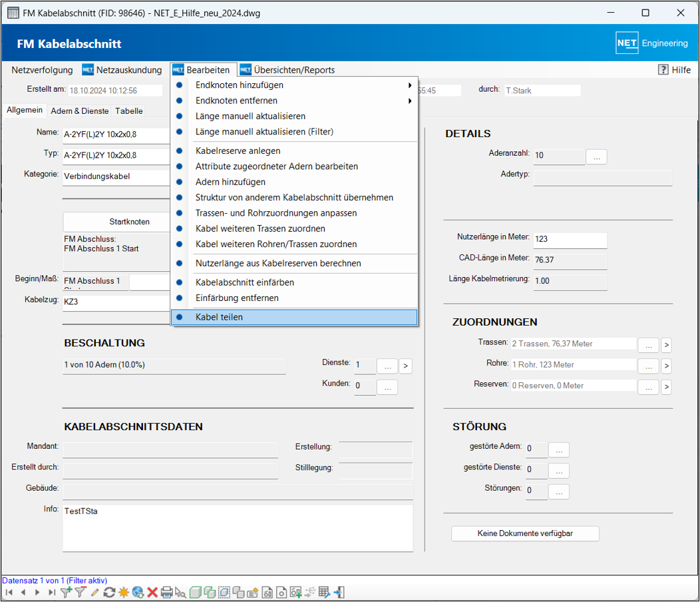
Task: Click the Kabelzug field KZ3
Action: (x=116, y=302)
